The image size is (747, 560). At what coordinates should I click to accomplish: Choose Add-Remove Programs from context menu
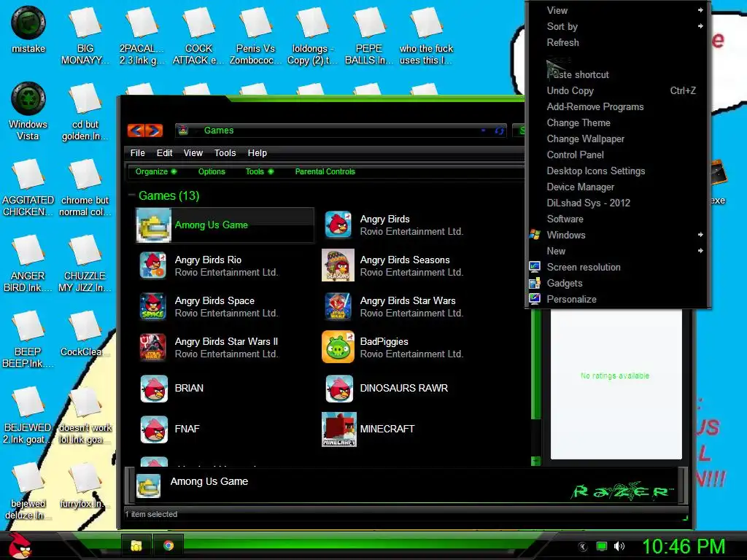(618, 106)
